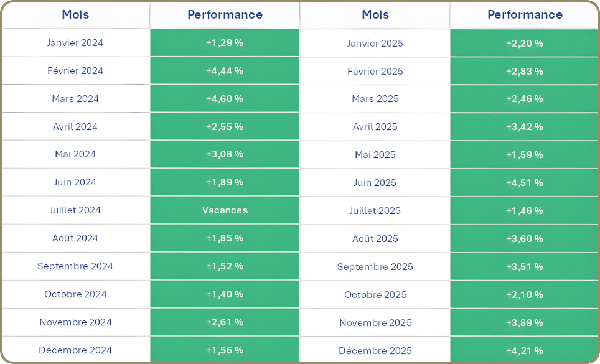
Task: Click the +4,21 % performance value
Action: [x=525, y=351]
